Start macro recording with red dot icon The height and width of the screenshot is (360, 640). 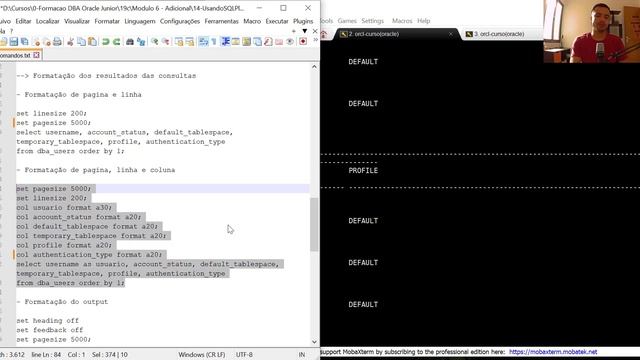pyautogui.click(x=303, y=42)
